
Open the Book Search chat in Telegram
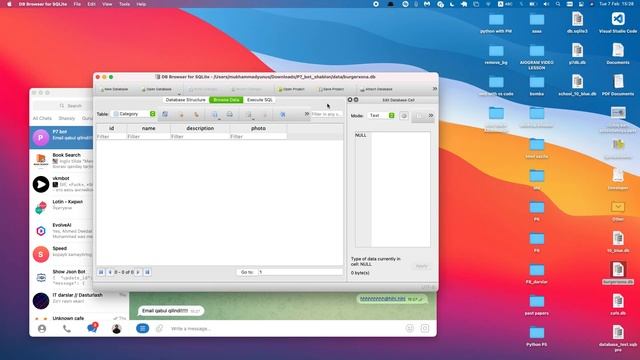tap(62, 161)
